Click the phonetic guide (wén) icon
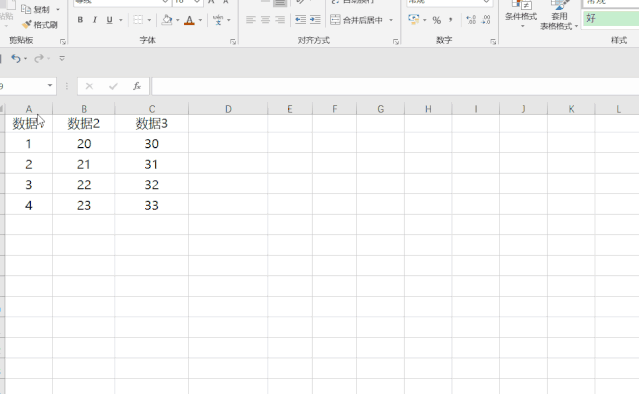This screenshot has height=394, width=639. click(x=218, y=20)
